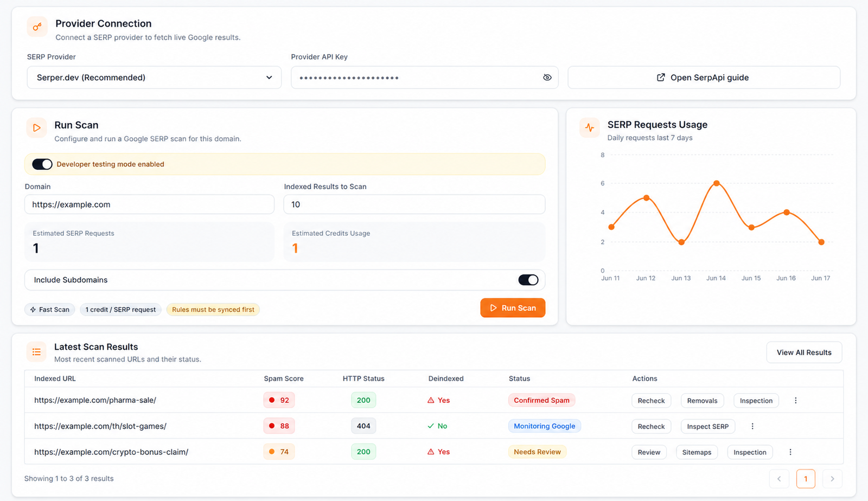The height and width of the screenshot is (501, 868).
Task: Click the Estimated SERP Requests value
Action: (36, 248)
